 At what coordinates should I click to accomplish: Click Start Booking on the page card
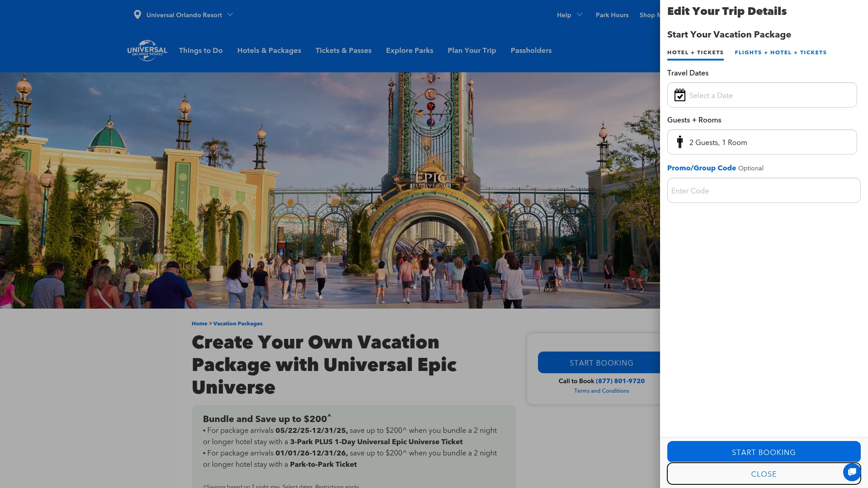(599, 362)
